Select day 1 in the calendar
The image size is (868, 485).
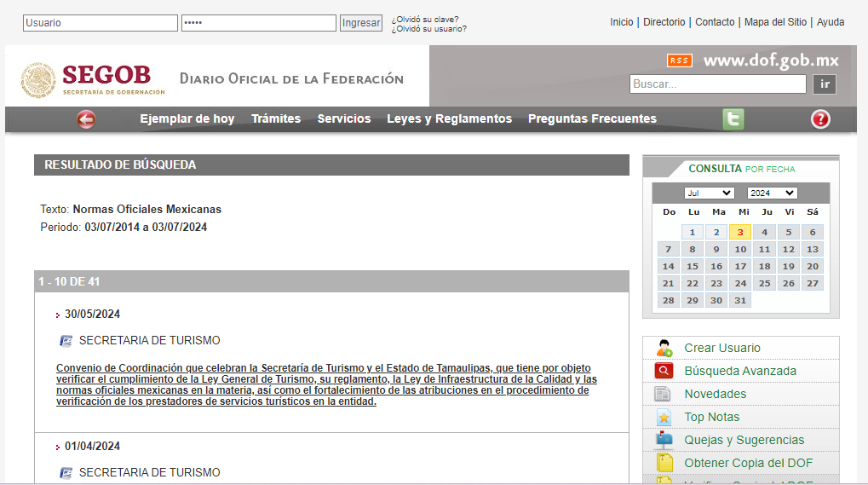[x=692, y=232]
